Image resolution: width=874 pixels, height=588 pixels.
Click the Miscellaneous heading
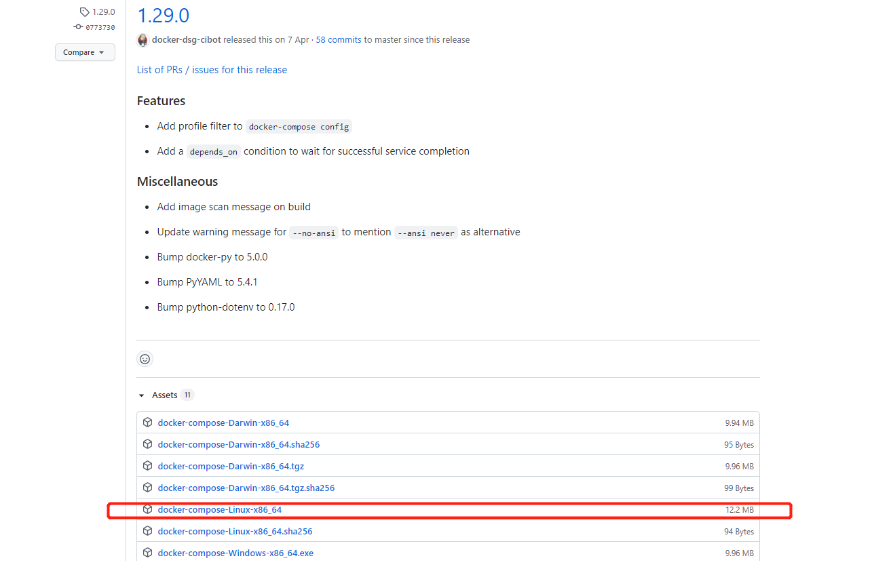point(178,182)
